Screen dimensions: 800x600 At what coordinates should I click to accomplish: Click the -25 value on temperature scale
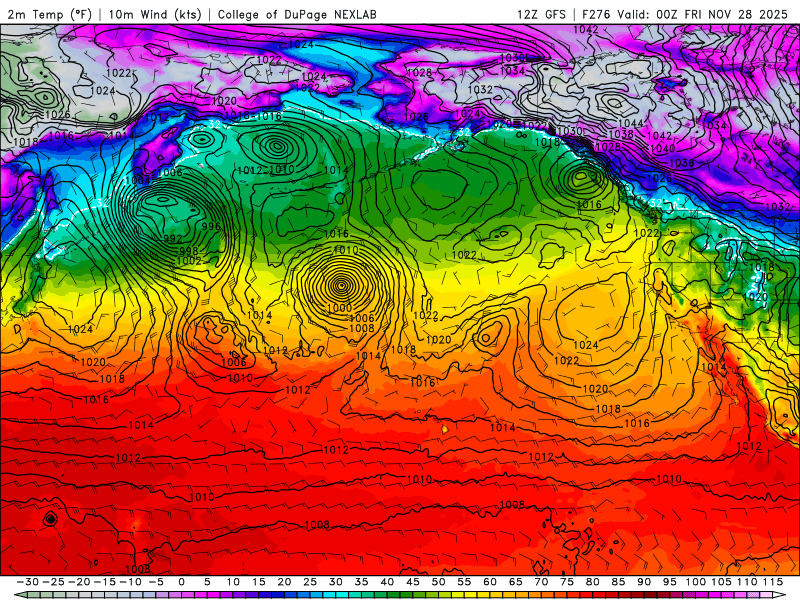[x=54, y=582]
